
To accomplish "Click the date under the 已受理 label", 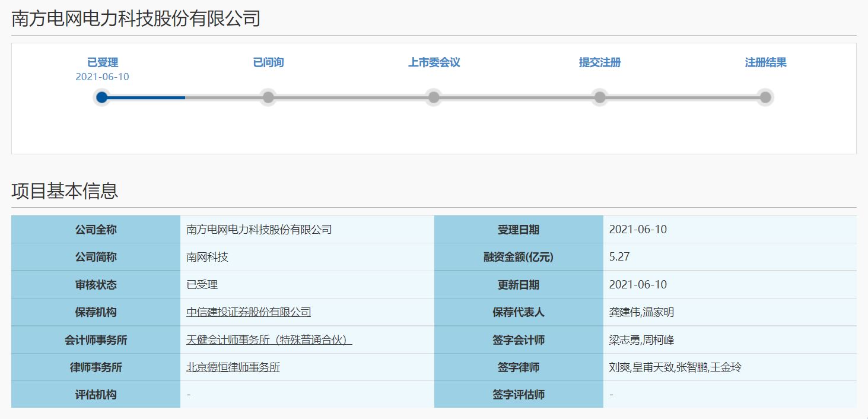I will tap(103, 77).
